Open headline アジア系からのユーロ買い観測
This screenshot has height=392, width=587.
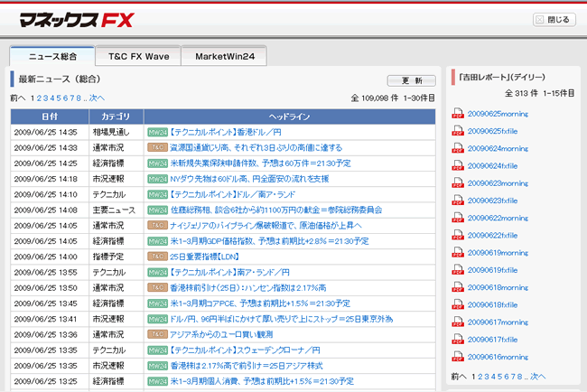(221, 334)
